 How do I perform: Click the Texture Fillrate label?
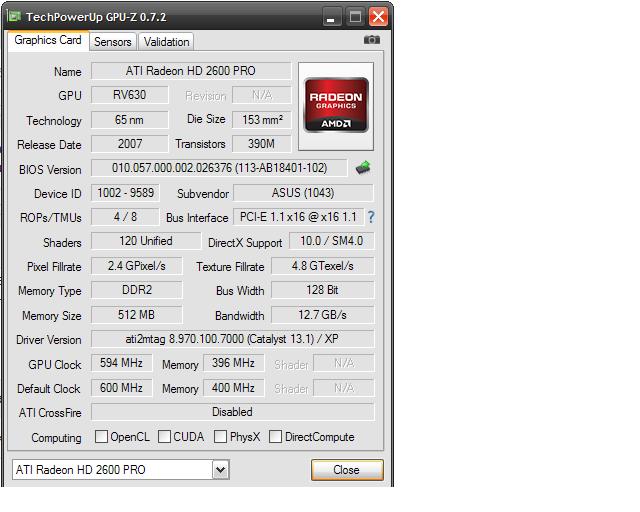coord(230,267)
